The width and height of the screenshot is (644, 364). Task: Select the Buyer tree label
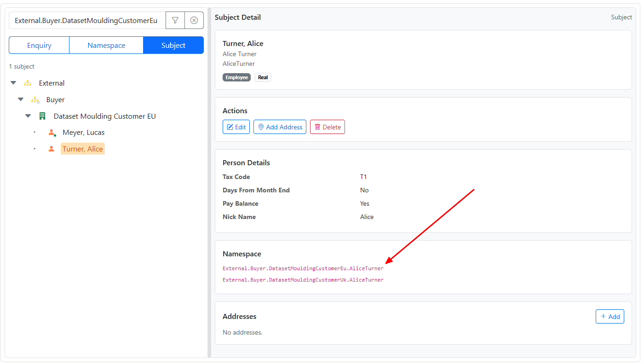[x=56, y=100]
